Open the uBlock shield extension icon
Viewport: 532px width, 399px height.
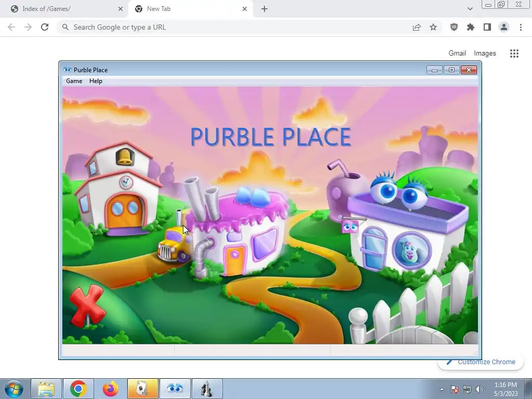point(454,27)
